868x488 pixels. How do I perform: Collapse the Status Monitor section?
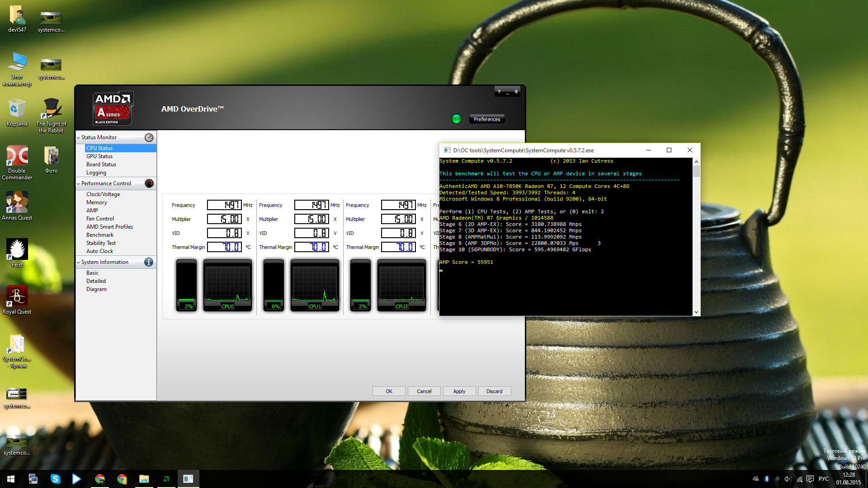point(78,138)
